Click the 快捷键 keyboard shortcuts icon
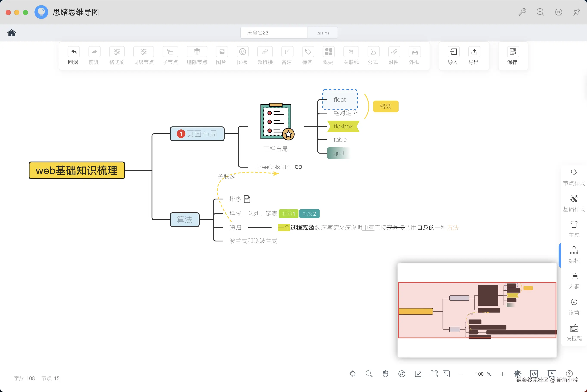The width and height of the screenshot is (587, 392). coord(574,328)
